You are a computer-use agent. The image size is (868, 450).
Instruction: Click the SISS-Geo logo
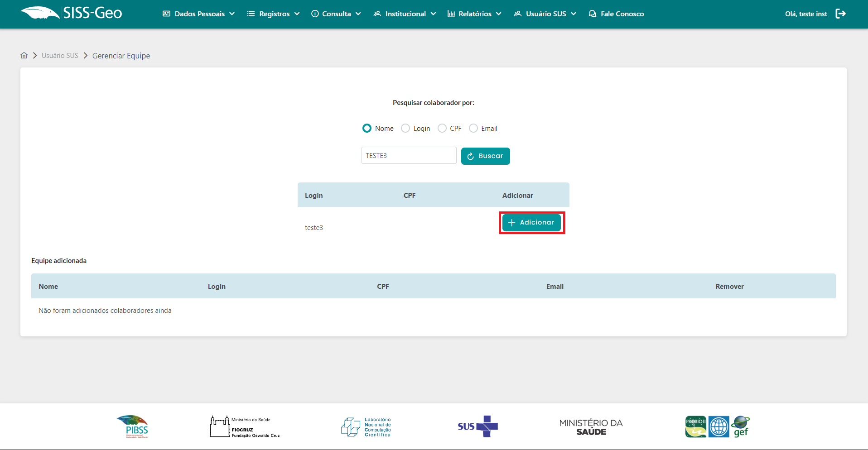coord(72,13)
